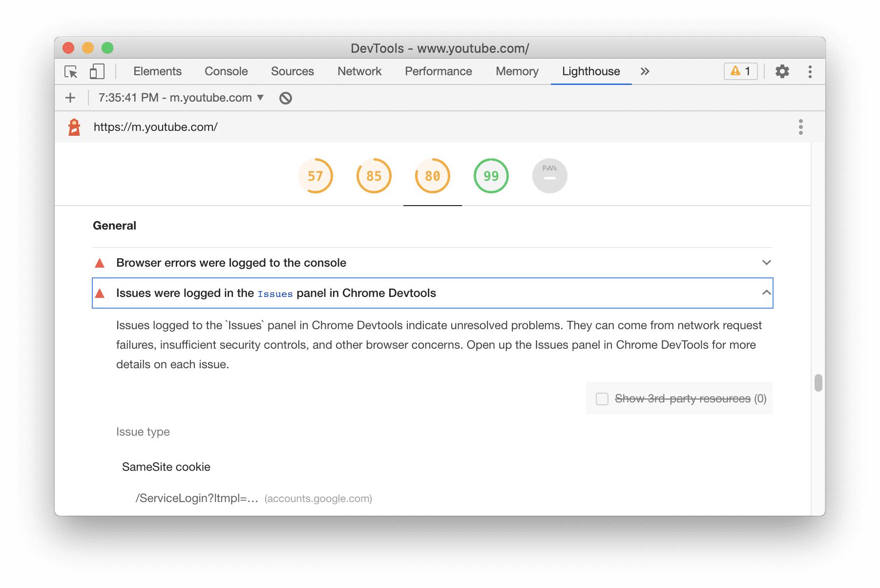Open the Issues panel link

point(274,294)
